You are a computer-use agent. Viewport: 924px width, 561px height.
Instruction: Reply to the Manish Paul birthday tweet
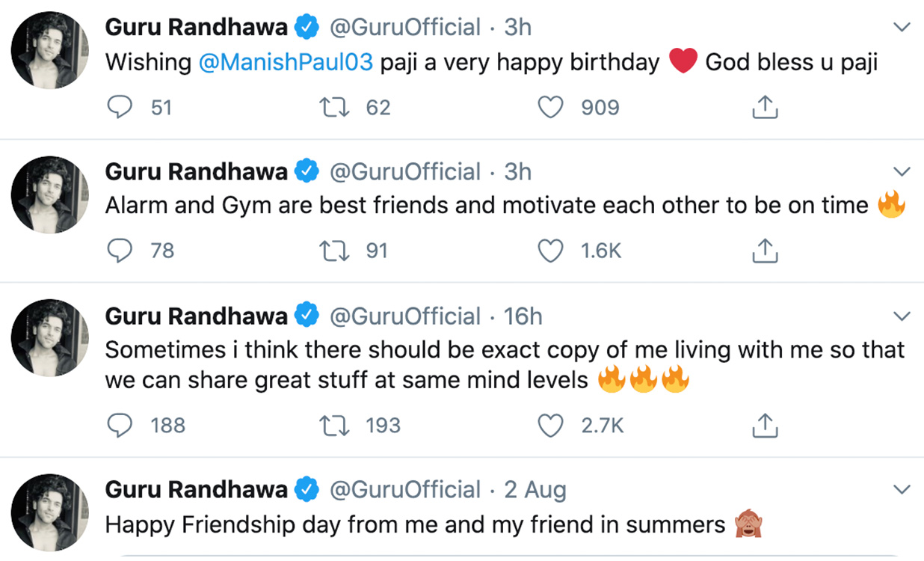pyautogui.click(x=120, y=108)
